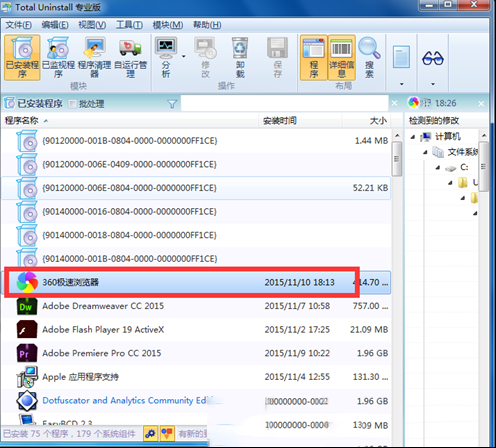Enable the 批处理 checkbox
Screen dimensions: 496x448
tap(72, 104)
